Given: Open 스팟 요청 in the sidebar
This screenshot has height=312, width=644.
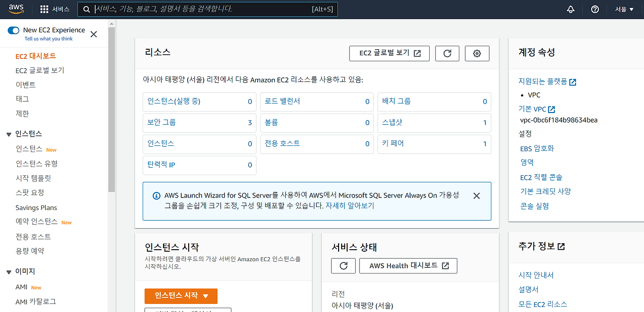Looking at the screenshot, I should tap(30, 192).
